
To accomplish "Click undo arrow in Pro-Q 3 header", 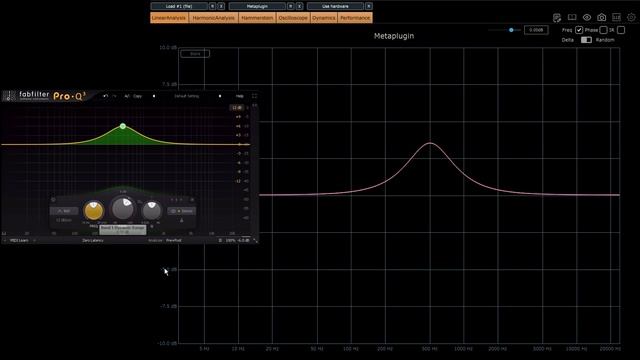I will [x=105, y=96].
